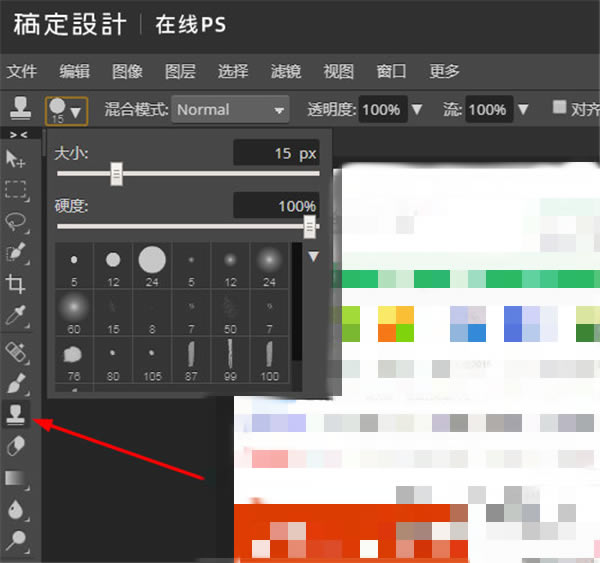Select the Brush tool
Screen dimensions: 600x563
coord(16,383)
